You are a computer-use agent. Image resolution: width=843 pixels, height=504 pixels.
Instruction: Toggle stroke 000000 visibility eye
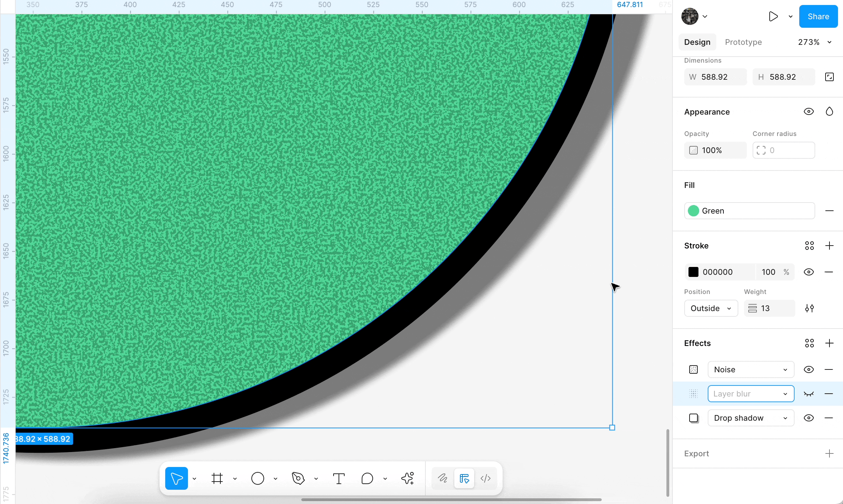[x=809, y=272]
